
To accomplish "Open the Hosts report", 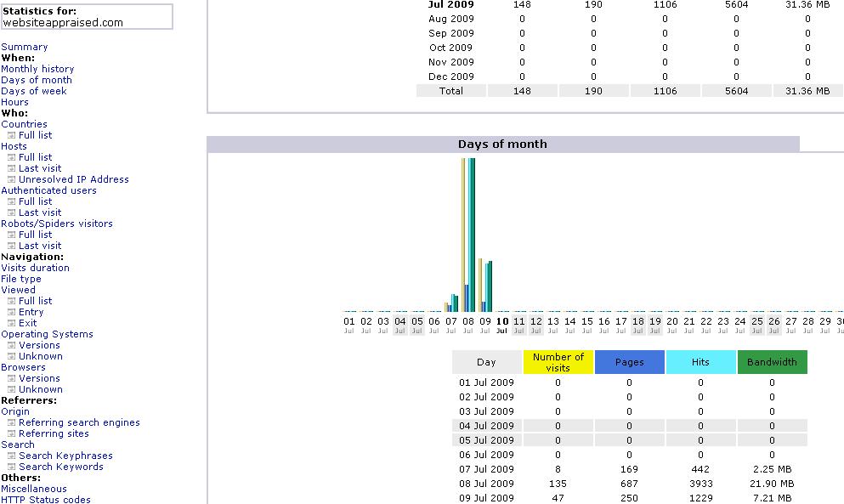I will 14,146.
